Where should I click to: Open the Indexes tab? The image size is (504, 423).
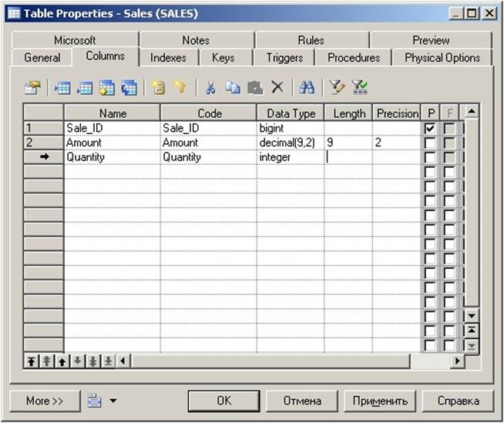click(168, 58)
